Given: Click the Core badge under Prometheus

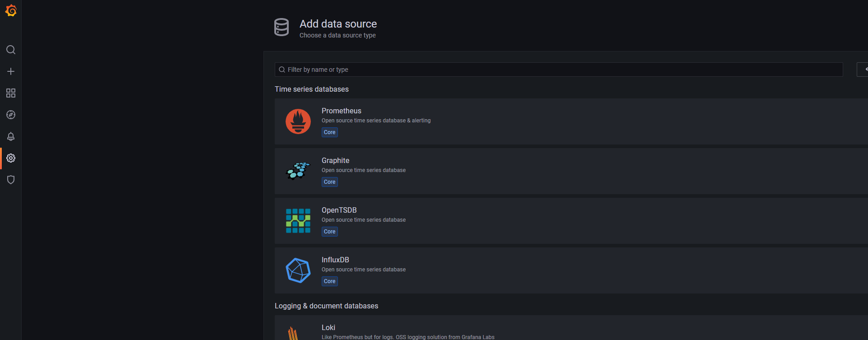Looking at the screenshot, I should click(329, 132).
